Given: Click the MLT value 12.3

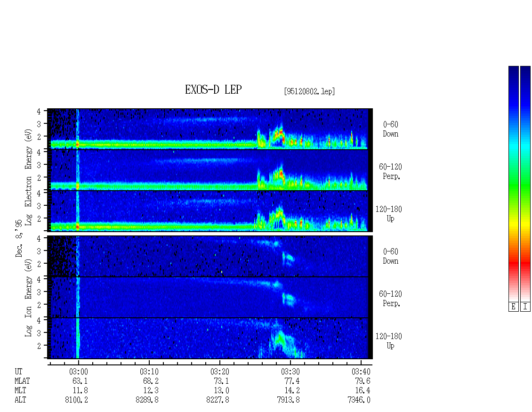Looking at the screenshot, I should 151,391.
